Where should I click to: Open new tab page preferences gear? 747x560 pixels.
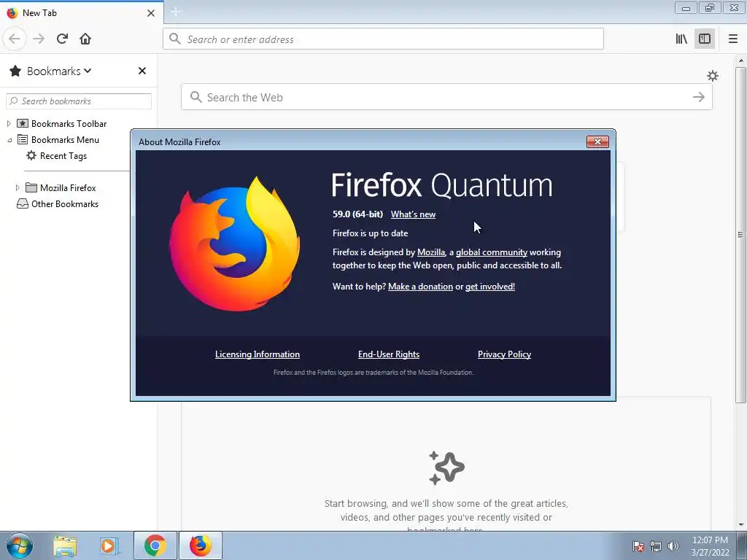(x=712, y=76)
